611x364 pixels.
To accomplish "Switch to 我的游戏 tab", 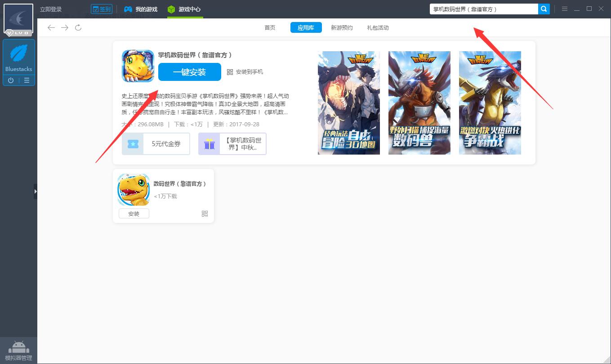I will tap(141, 9).
